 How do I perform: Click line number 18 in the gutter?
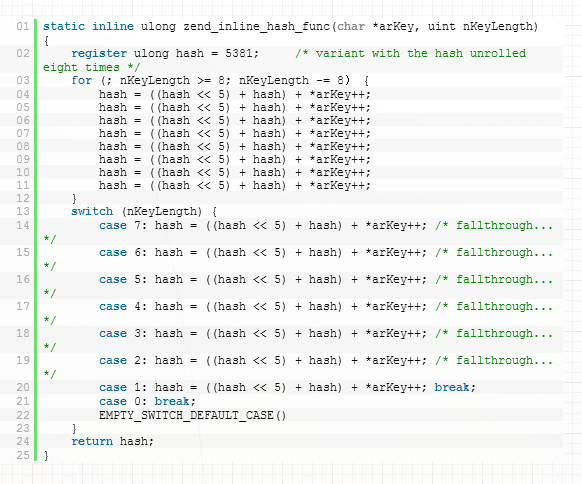[23, 333]
